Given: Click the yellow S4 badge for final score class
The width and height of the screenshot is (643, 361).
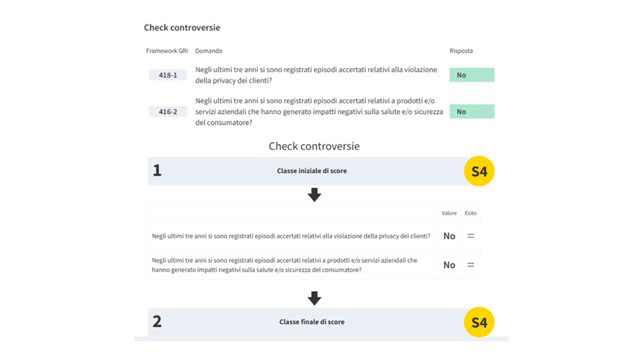Looking at the screenshot, I should coord(479,322).
